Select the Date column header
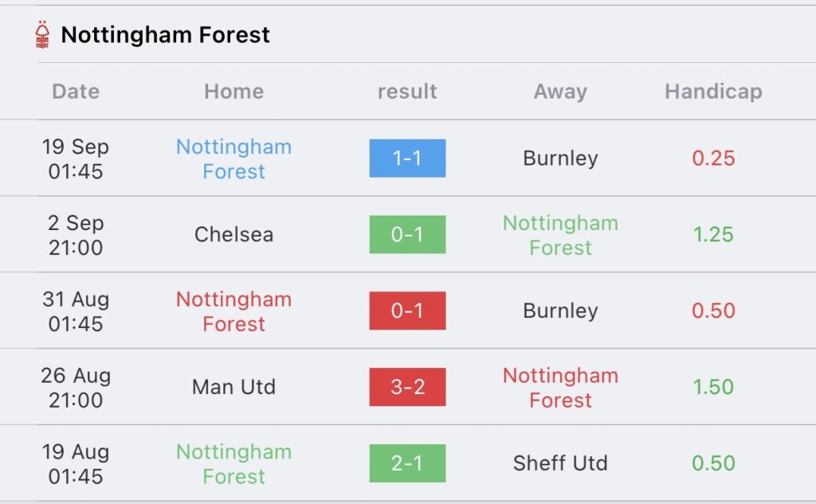 click(x=76, y=92)
